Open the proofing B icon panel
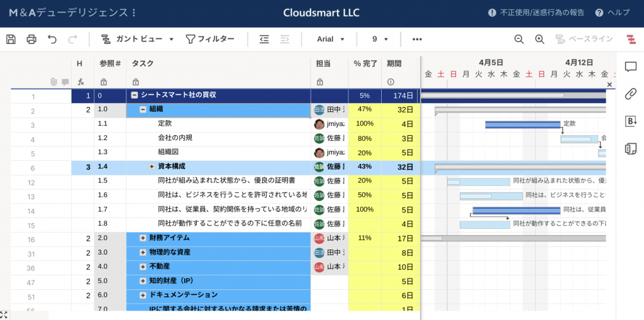Screen dimensions: 644x320 630,121
